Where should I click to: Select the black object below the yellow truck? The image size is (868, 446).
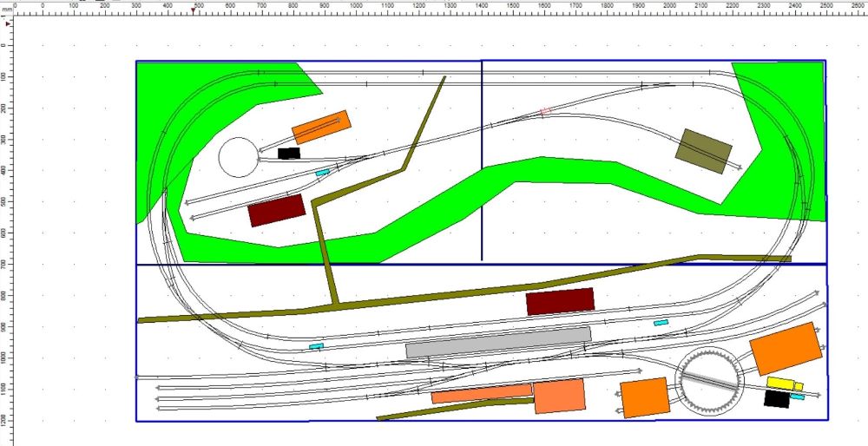[x=776, y=398]
